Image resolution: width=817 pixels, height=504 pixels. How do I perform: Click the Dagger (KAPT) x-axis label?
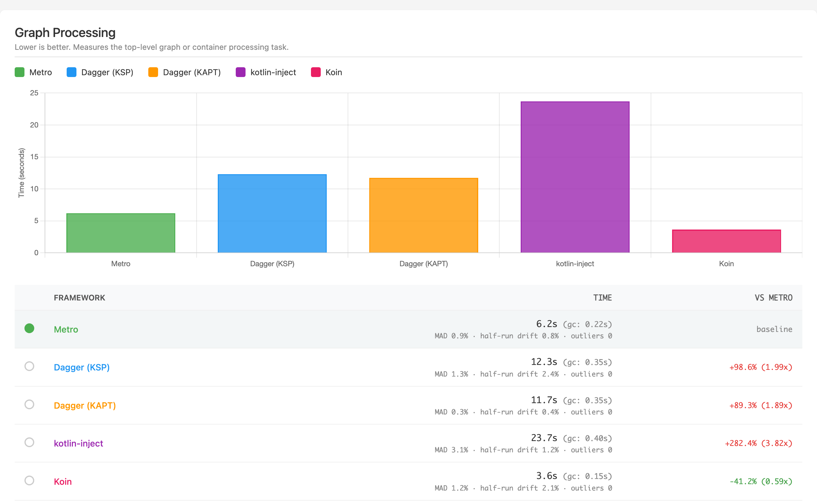(x=423, y=264)
